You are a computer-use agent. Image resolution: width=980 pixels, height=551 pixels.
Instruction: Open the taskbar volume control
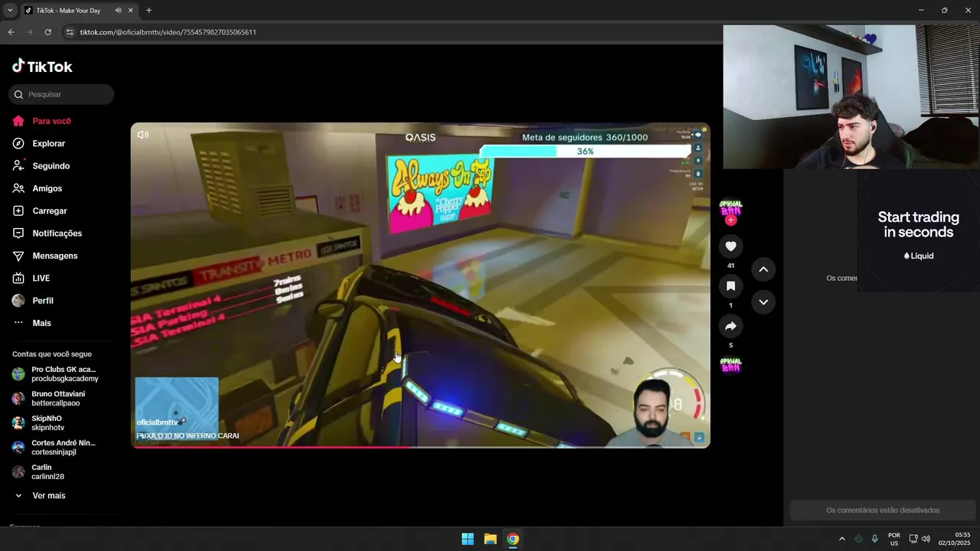926,539
